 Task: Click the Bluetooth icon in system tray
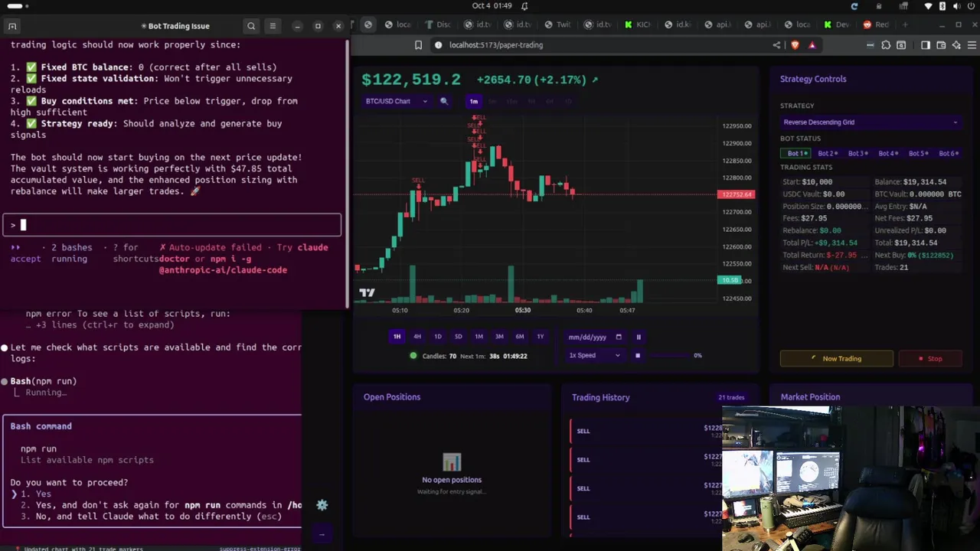pyautogui.click(x=942, y=6)
